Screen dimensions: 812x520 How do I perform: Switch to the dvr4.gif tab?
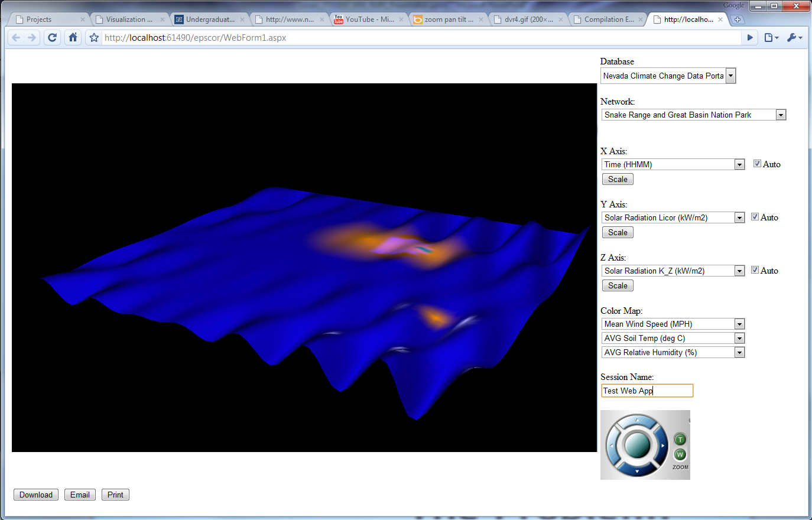[528, 19]
